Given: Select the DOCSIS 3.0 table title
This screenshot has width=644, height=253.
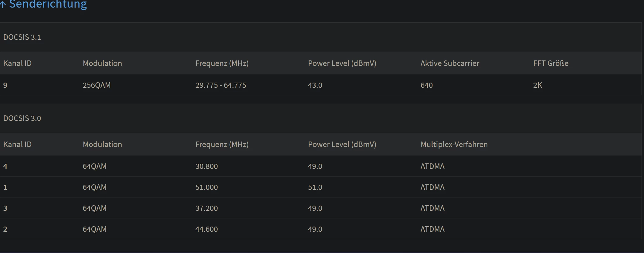Looking at the screenshot, I should [22, 118].
